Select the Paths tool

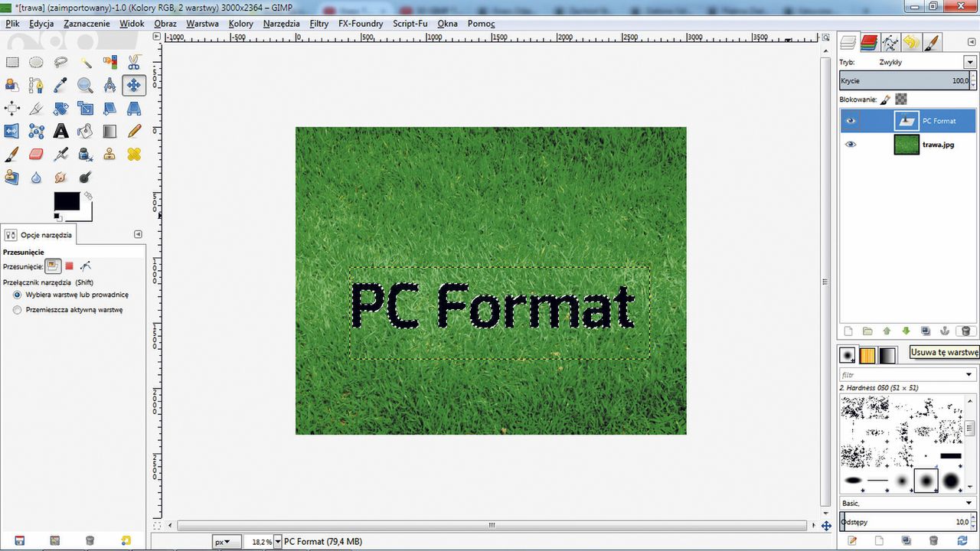click(x=36, y=86)
